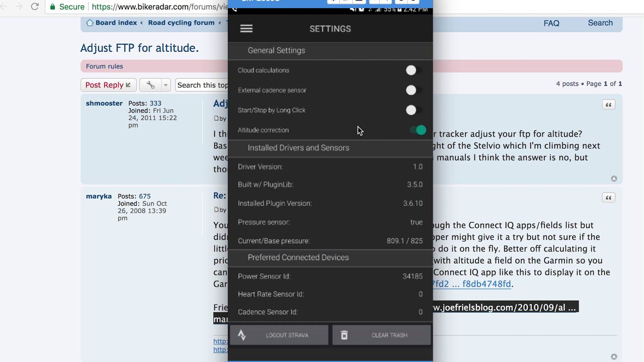
Task: Tap the Clear Trash button
Action: (x=381, y=335)
